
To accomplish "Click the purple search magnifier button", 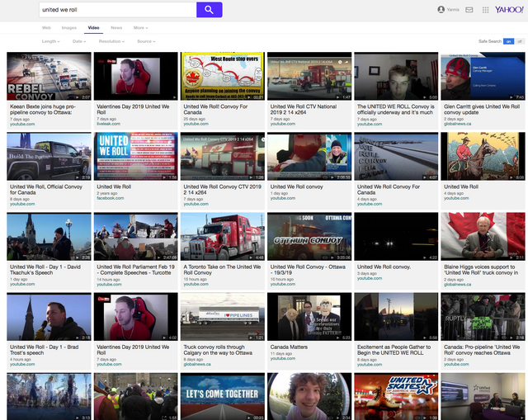I will (x=209, y=10).
